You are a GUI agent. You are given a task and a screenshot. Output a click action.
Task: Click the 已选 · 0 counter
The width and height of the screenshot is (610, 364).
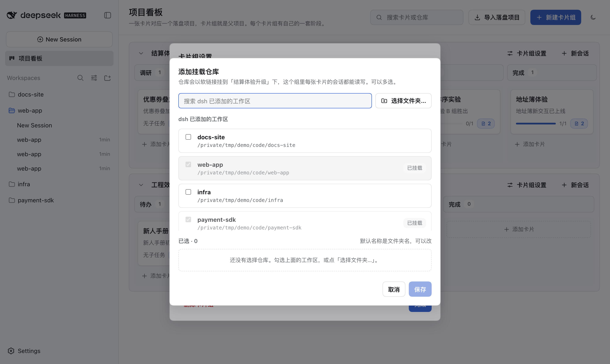pyautogui.click(x=188, y=241)
